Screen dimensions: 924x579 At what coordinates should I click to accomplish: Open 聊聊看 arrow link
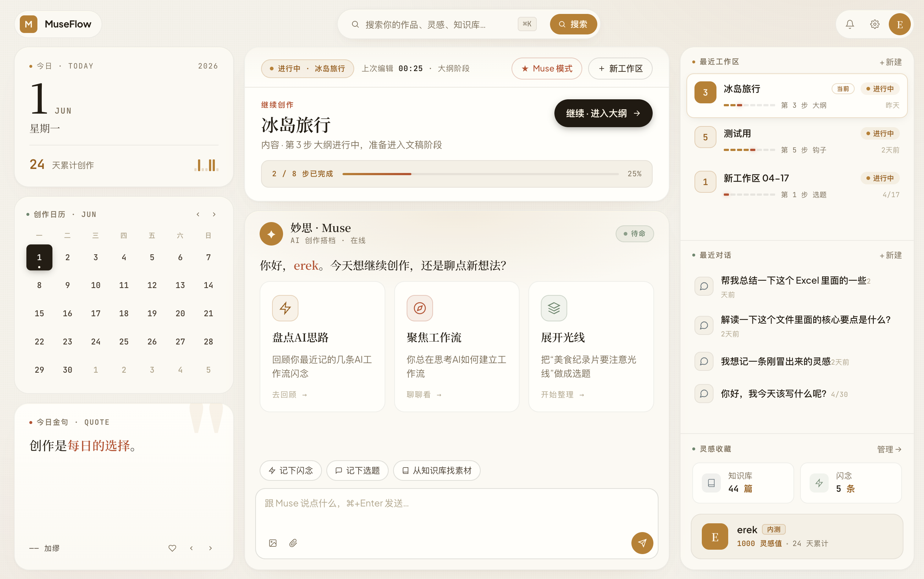click(424, 394)
